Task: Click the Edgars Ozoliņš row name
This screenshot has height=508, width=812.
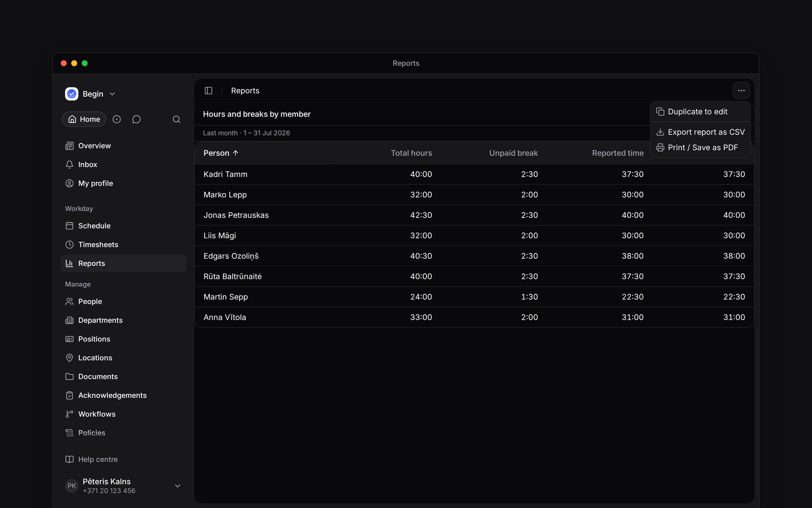Action: (x=231, y=256)
